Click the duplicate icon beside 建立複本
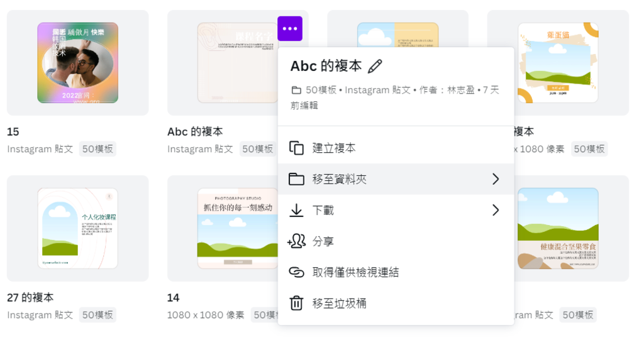Viewport: 644px width, 340px height. (296, 148)
